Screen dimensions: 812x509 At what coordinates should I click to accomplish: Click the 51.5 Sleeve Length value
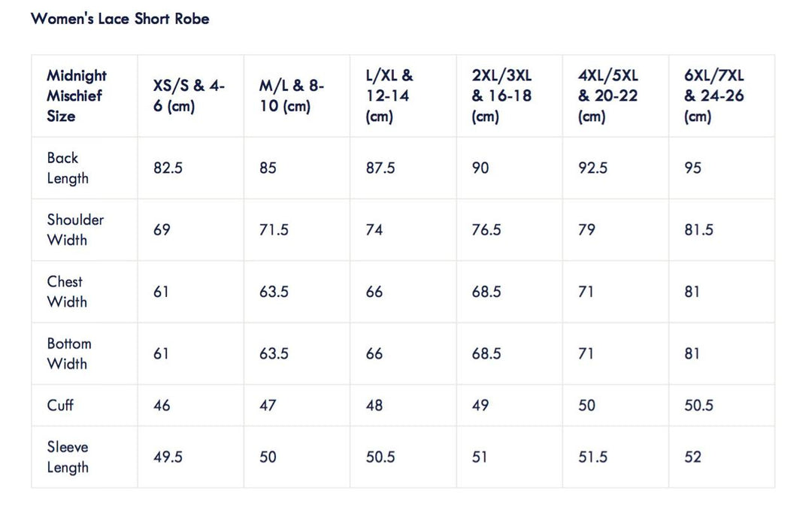coord(593,457)
